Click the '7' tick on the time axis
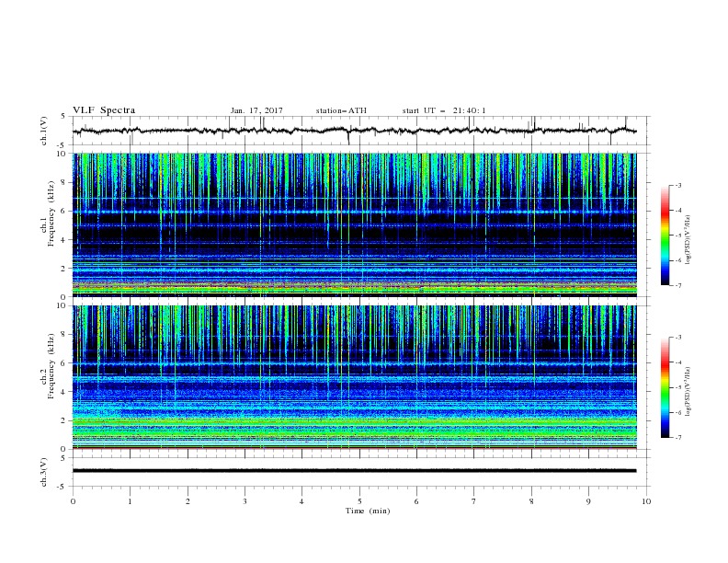The image size is (728, 563). point(474,501)
